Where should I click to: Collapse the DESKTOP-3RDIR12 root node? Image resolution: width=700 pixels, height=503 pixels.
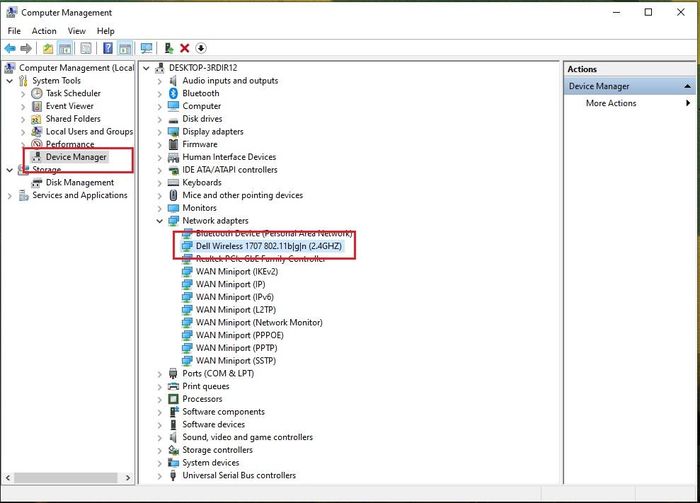coord(146,68)
